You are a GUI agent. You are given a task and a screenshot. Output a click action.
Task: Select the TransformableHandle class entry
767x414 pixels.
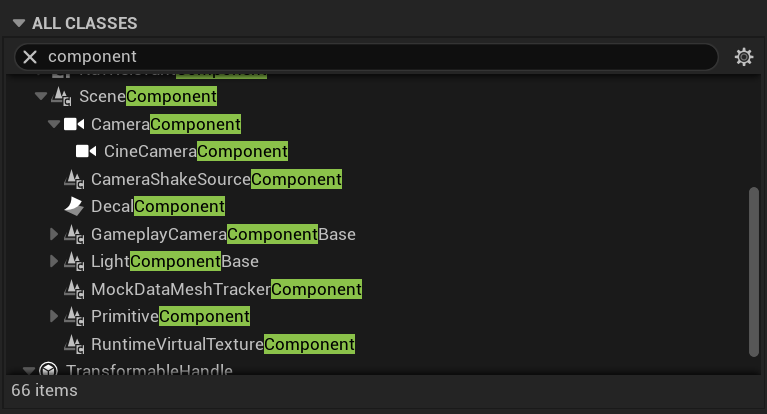pos(149,371)
